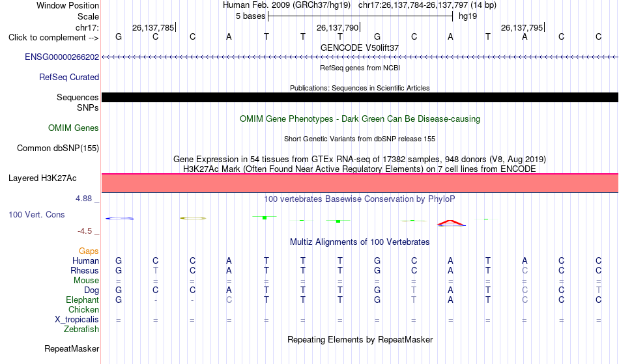Screen dimensions: 619x364
Task: Click the H3K27Ac Mark ENCODE track title
Action: point(360,169)
